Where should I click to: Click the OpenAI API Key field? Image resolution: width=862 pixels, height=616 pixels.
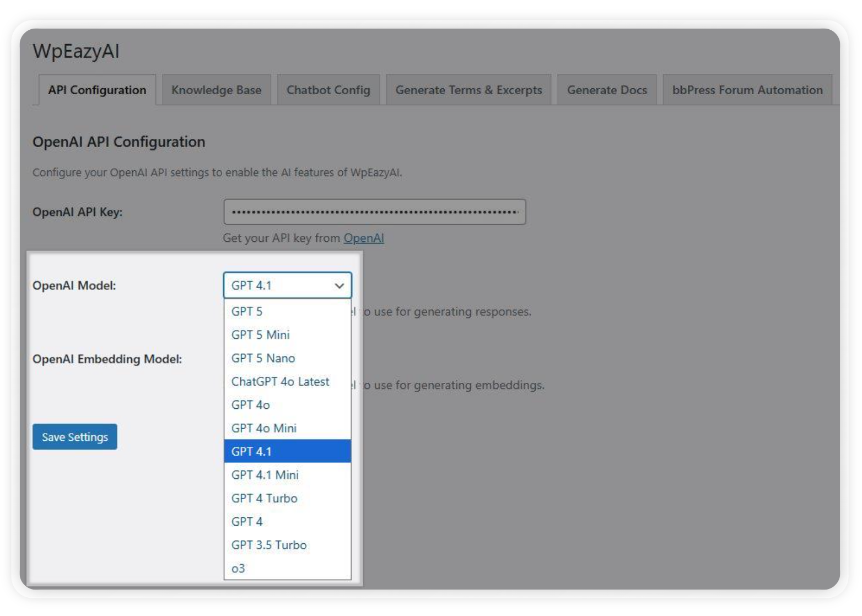[x=374, y=212]
